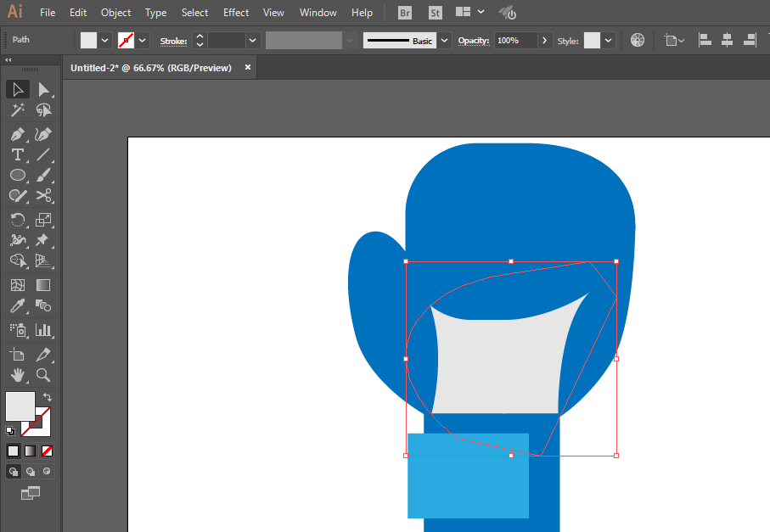
Task: Select the Eyedropper tool
Action: (18, 305)
